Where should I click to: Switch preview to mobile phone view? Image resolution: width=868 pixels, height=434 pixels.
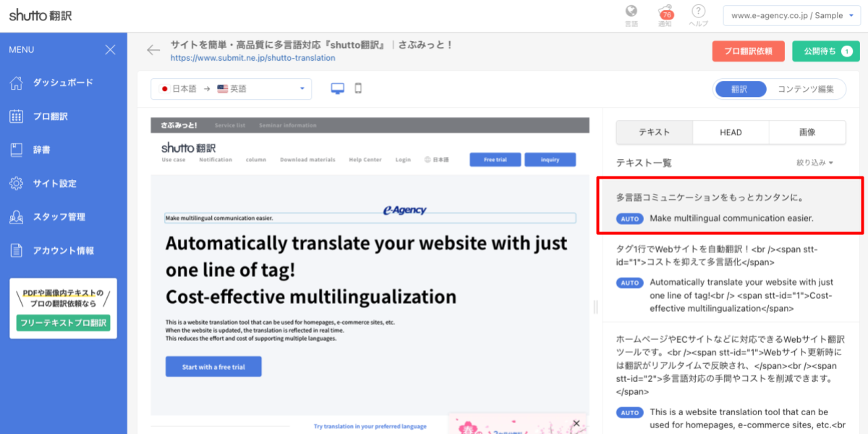[x=357, y=88]
